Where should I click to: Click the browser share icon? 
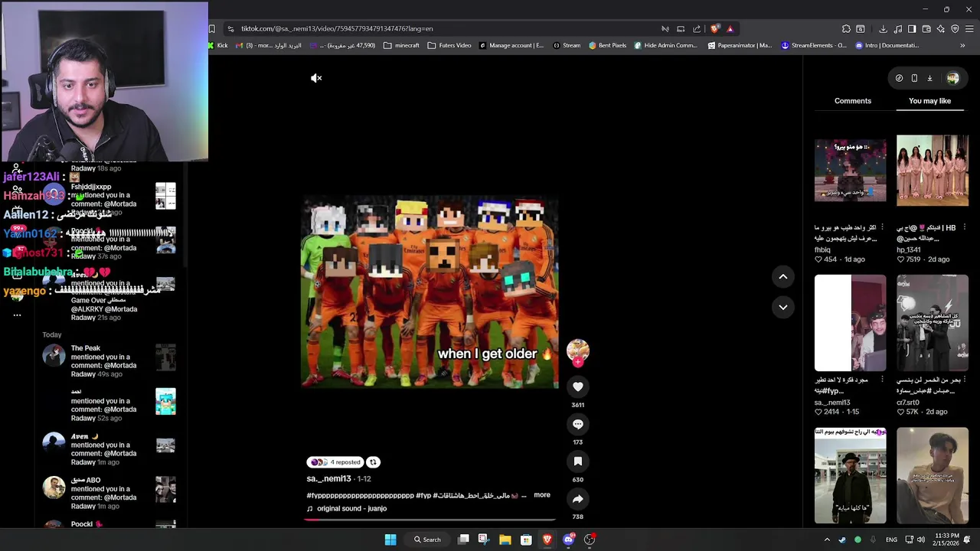click(x=697, y=29)
